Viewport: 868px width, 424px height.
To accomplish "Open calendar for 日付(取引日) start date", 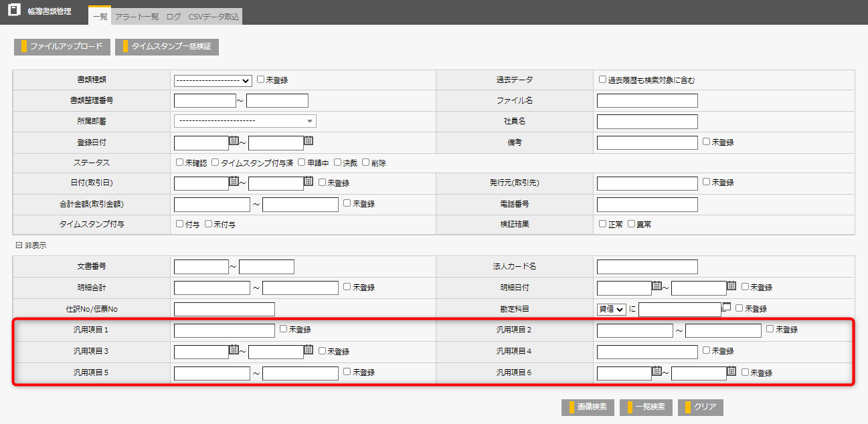I will pyautogui.click(x=234, y=181).
